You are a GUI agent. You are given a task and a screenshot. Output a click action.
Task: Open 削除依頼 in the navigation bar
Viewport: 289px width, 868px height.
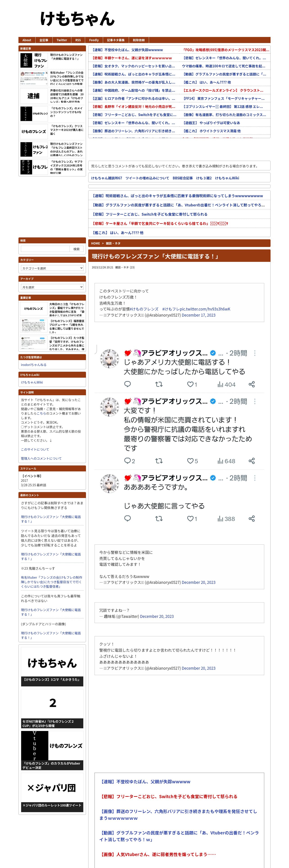click(x=139, y=40)
